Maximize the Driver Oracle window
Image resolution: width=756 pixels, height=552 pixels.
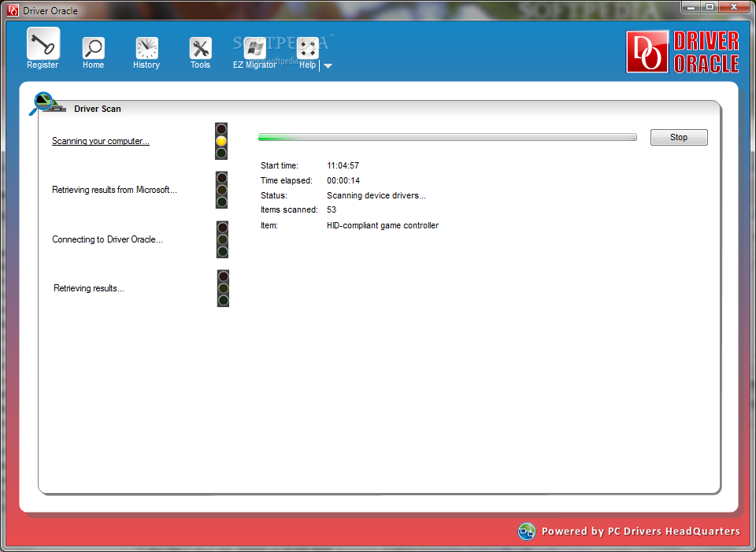coord(710,7)
